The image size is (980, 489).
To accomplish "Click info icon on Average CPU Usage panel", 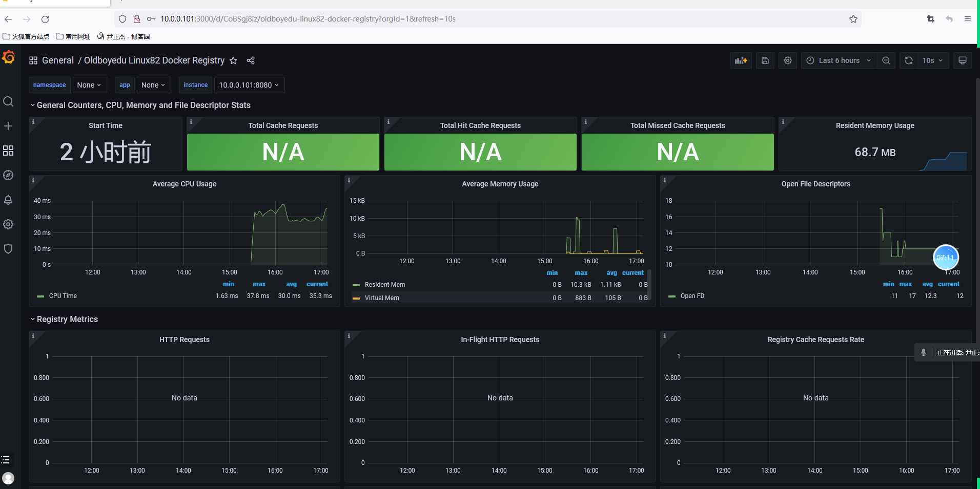I will [33, 180].
